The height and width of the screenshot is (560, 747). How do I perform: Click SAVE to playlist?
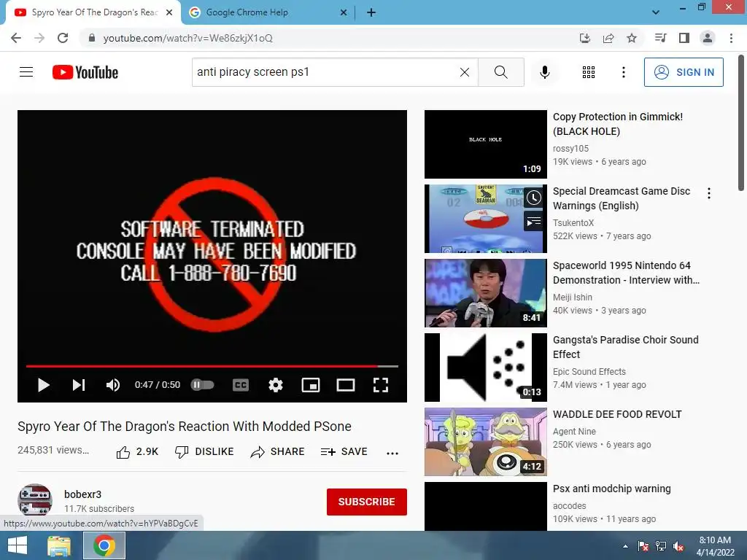(x=344, y=452)
